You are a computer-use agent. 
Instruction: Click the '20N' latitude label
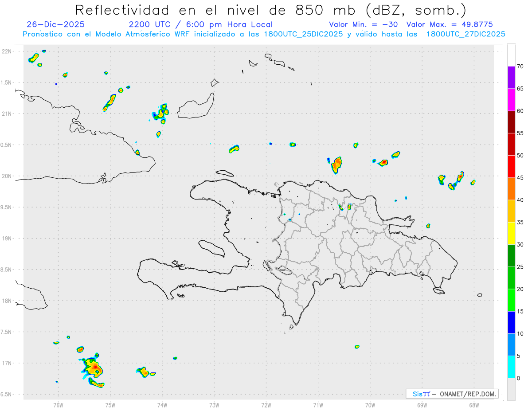tap(8, 176)
